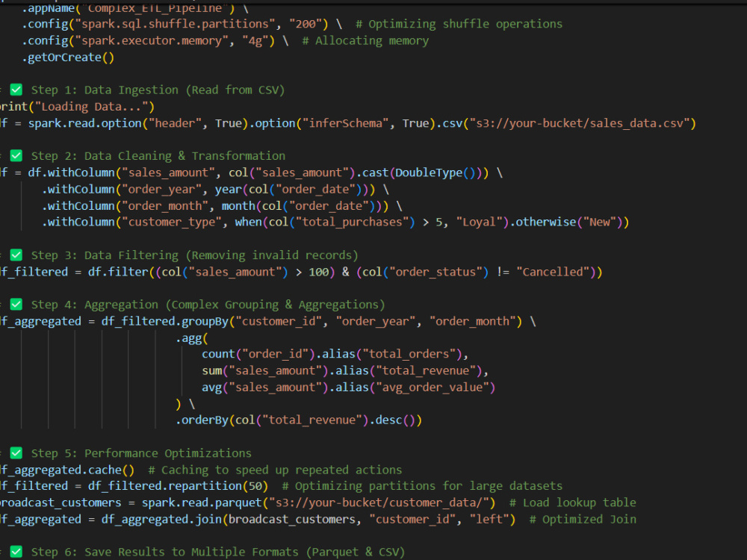Click the DoubleType() cast argument
The width and height of the screenshot is (747, 560).
click(435, 172)
